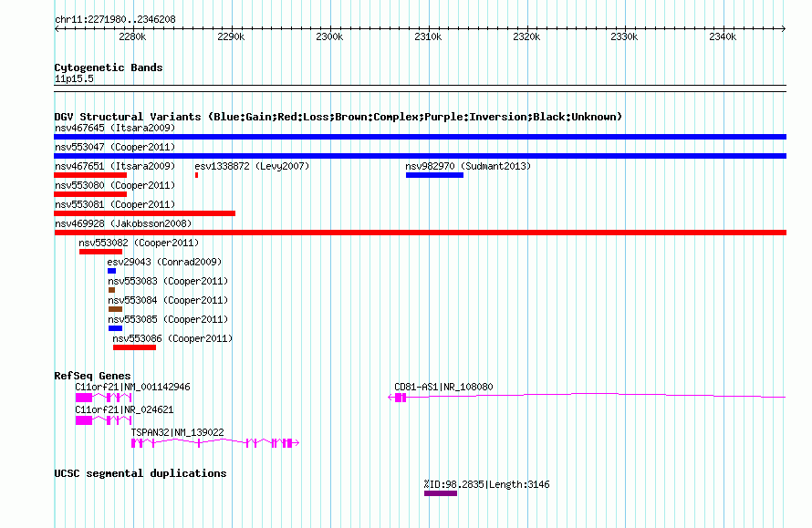Viewport: 812px width, 528px height.
Task: Click the 2290k ruler tick label
Action: click(231, 36)
